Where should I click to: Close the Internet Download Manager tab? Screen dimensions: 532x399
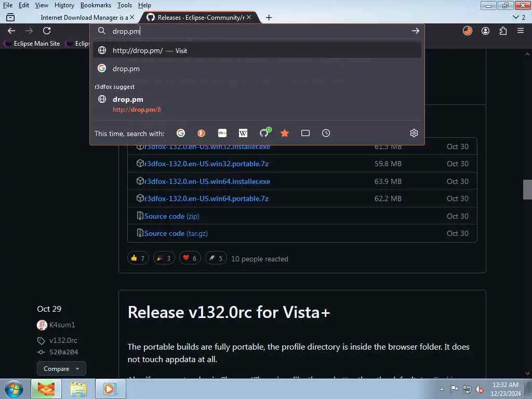tap(132, 17)
